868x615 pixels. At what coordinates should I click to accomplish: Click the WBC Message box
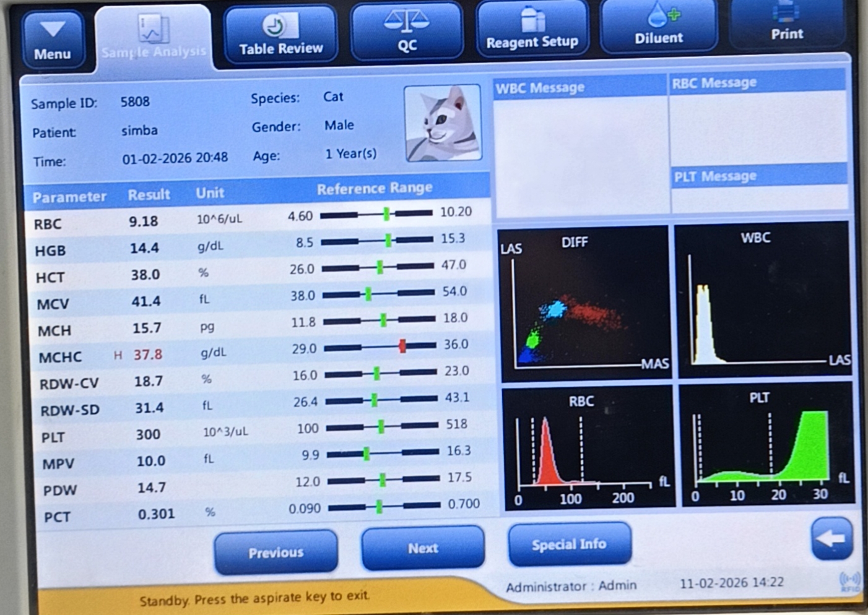[x=580, y=155]
